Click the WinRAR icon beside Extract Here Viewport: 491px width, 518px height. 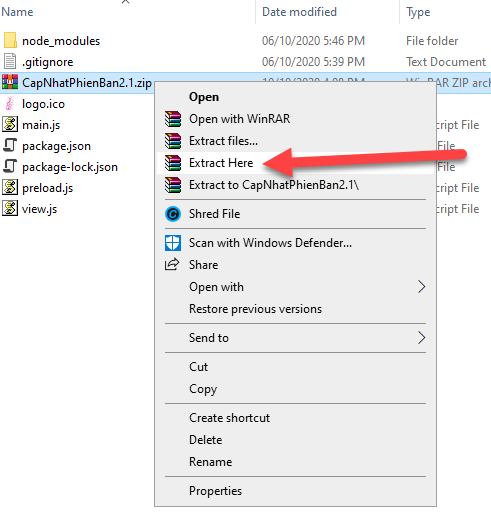click(x=173, y=163)
